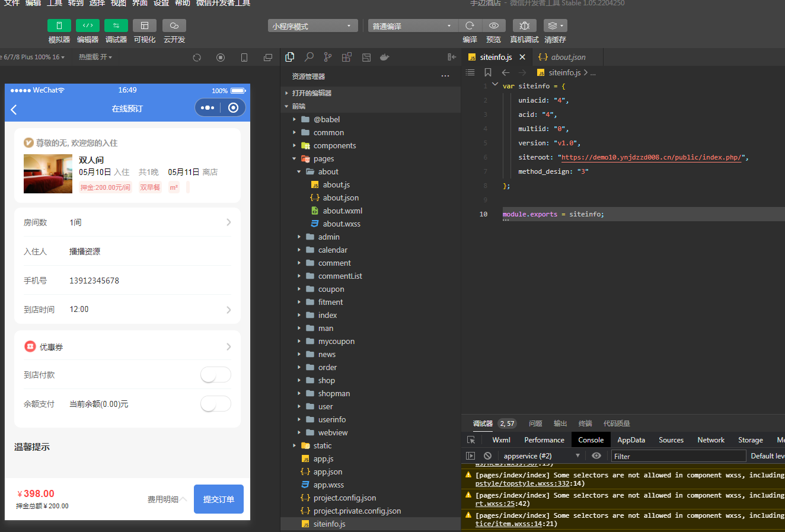Screen dimensions: 785x532
Task: Expand the admin folder
Action: pos(328,237)
